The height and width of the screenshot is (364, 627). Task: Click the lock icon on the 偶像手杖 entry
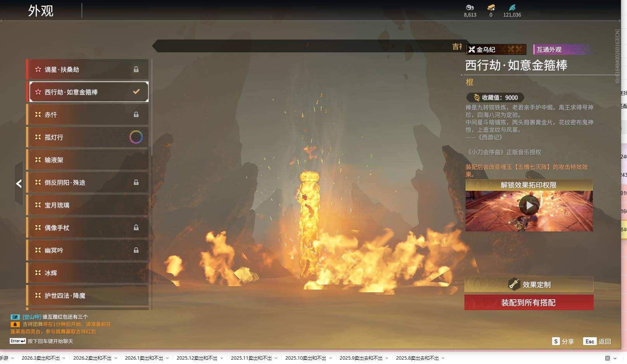pos(136,228)
